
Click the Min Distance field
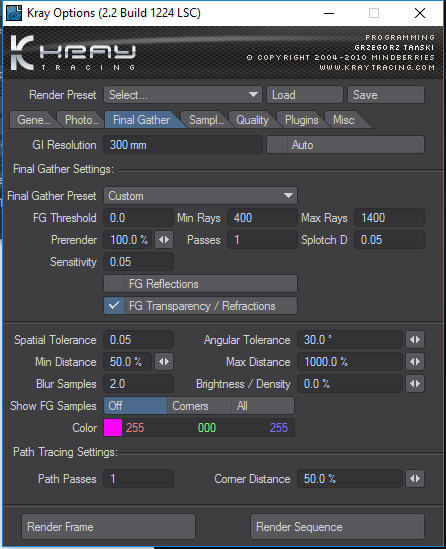coord(127,362)
